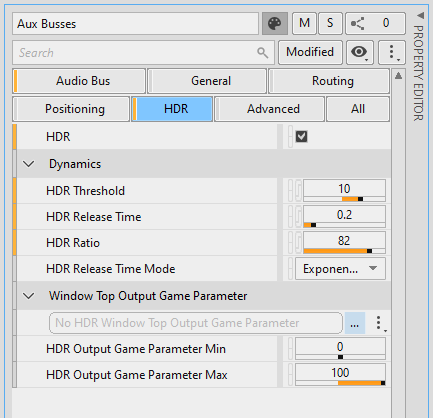Toggle the Mute M button
433x418 pixels.
click(x=304, y=24)
